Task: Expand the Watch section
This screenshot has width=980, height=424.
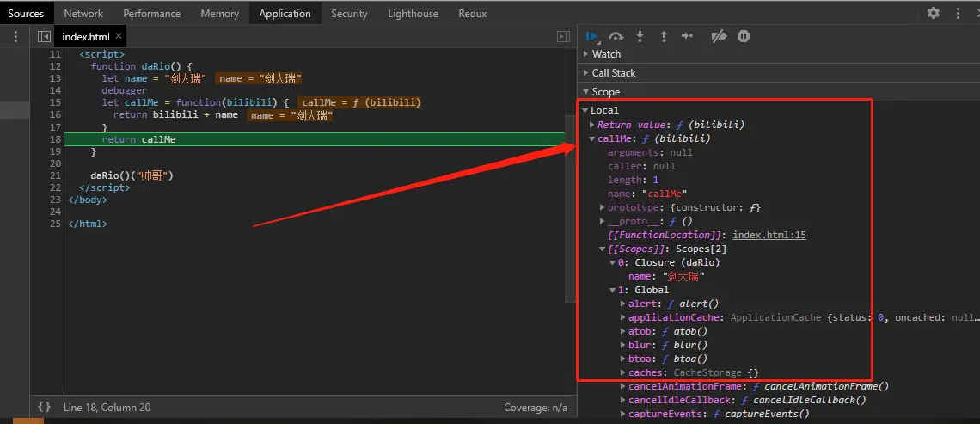Action: [585, 54]
